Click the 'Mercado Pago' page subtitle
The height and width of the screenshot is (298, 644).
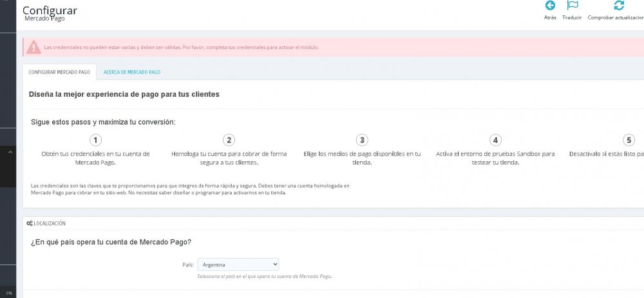(44, 19)
